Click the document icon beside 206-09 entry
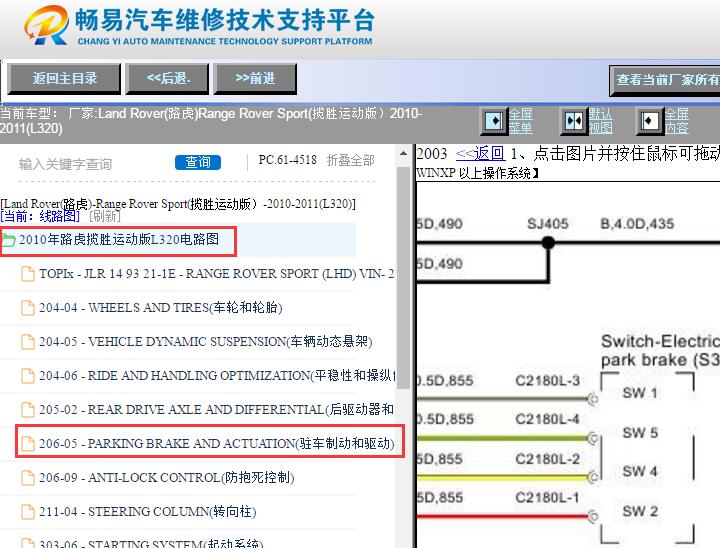Viewport: 720px width, 548px height. click(28, 478)
